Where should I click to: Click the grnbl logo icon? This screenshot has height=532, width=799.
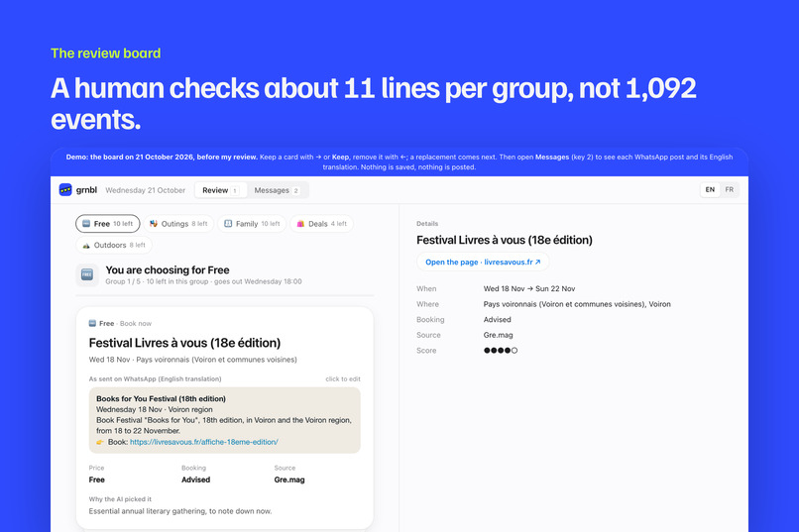coord(65,190)
